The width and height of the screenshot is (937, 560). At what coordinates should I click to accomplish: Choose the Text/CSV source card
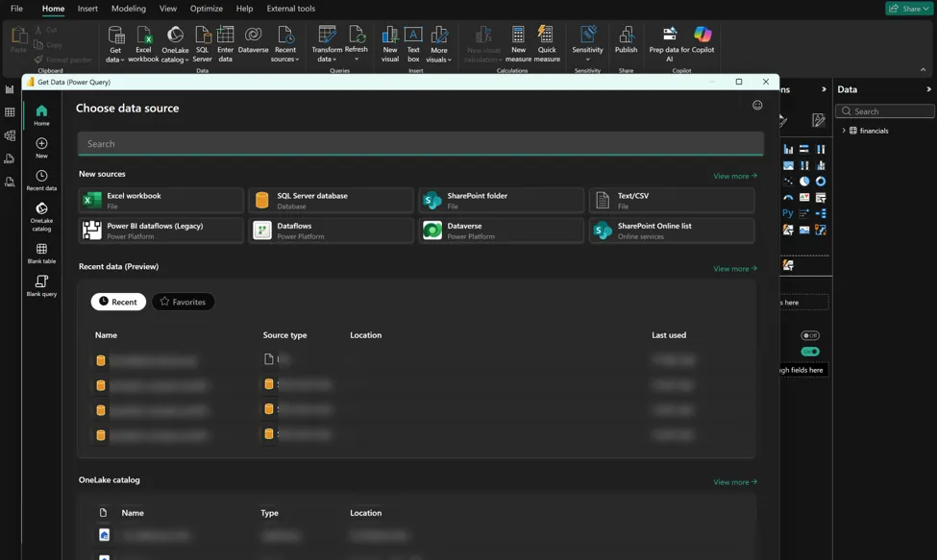point(672,200)
